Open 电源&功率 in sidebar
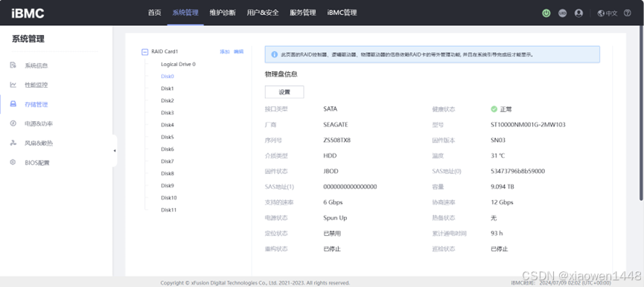 coord(39,124)
